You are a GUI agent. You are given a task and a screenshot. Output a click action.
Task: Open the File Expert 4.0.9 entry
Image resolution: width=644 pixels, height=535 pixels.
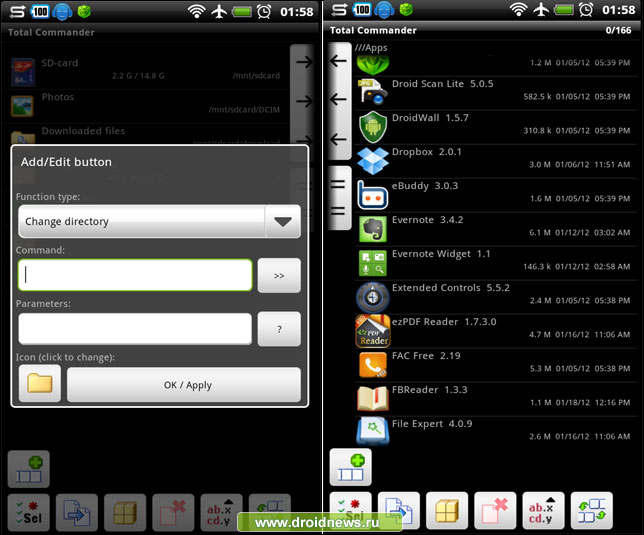tap(496, 433)
